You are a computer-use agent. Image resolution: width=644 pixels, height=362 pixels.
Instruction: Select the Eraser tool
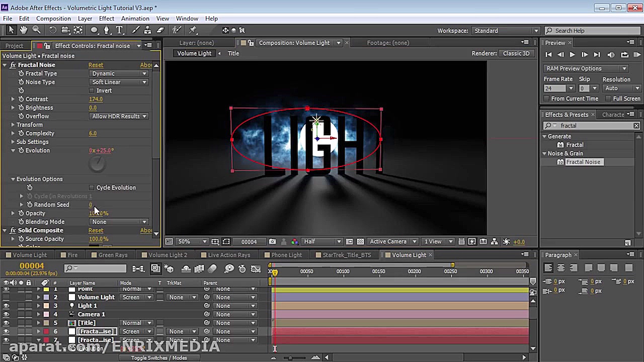tap(160, 30)
